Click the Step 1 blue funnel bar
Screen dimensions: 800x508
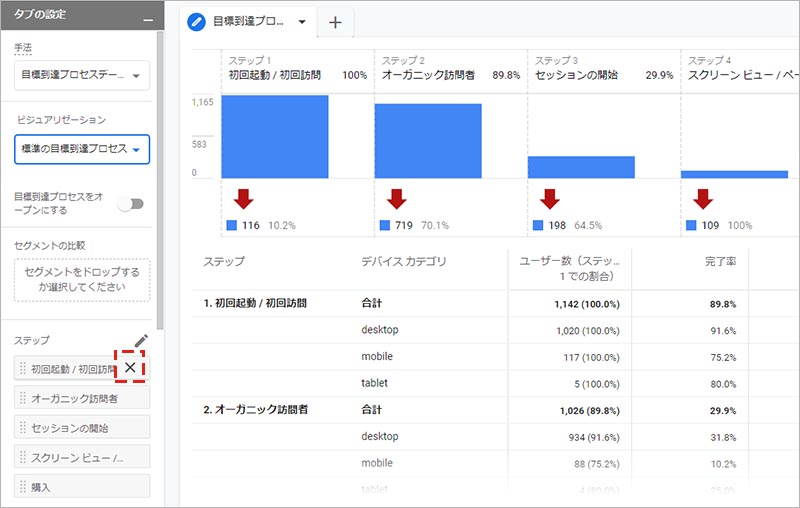(275, 136)
